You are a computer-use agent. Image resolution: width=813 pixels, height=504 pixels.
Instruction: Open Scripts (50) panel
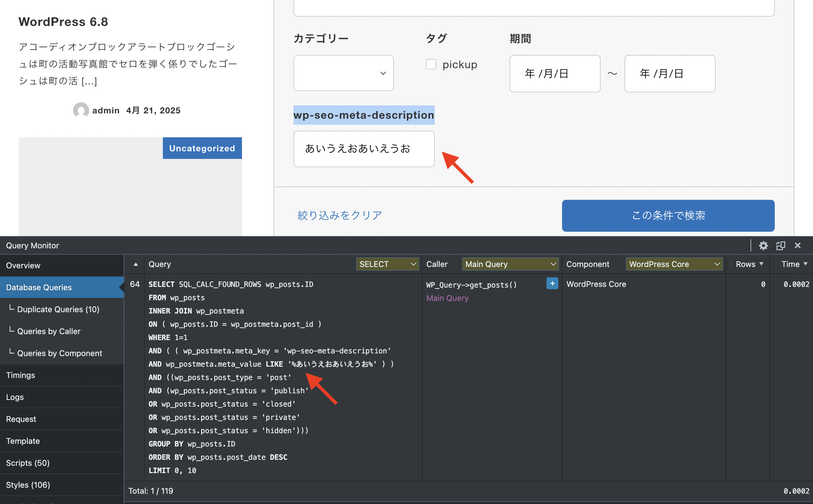pyautogui.click(x=62, y=463)
